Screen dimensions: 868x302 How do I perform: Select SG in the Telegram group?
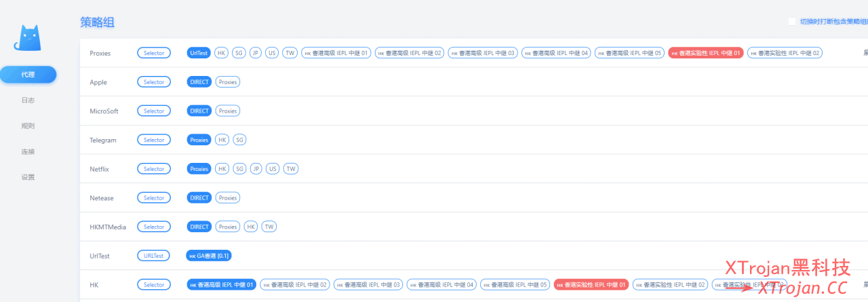click(x=239, y=140)
